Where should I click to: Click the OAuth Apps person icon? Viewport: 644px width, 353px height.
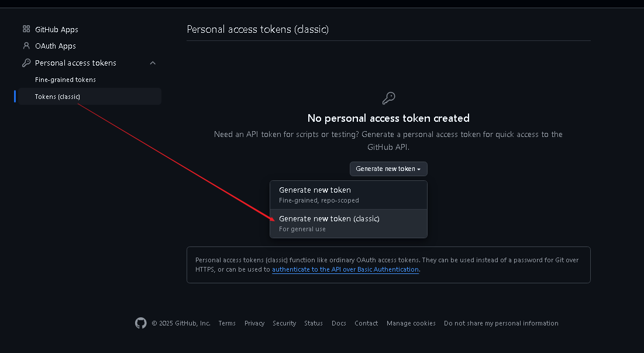[x=26, y=46]
